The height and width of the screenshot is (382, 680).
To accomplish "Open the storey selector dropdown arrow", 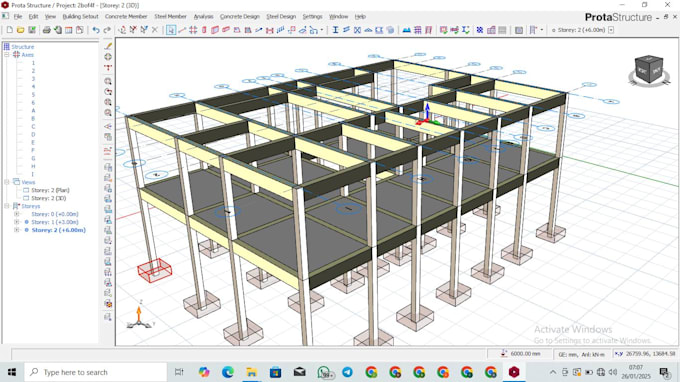I will click(x=611, y=30).
